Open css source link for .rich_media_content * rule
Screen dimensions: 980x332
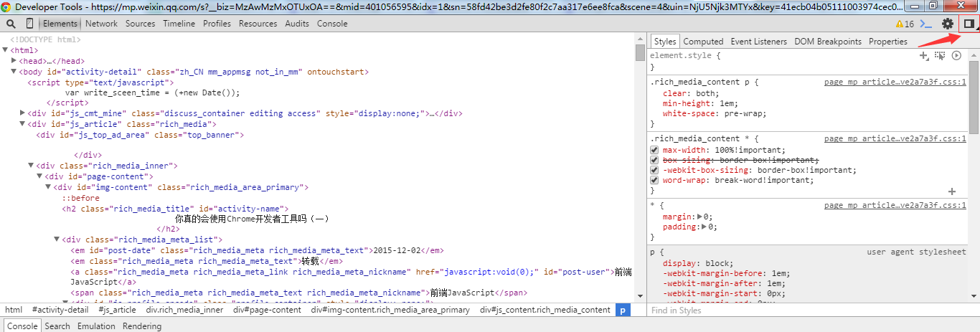pyautogui.click(x=895, y=139)
